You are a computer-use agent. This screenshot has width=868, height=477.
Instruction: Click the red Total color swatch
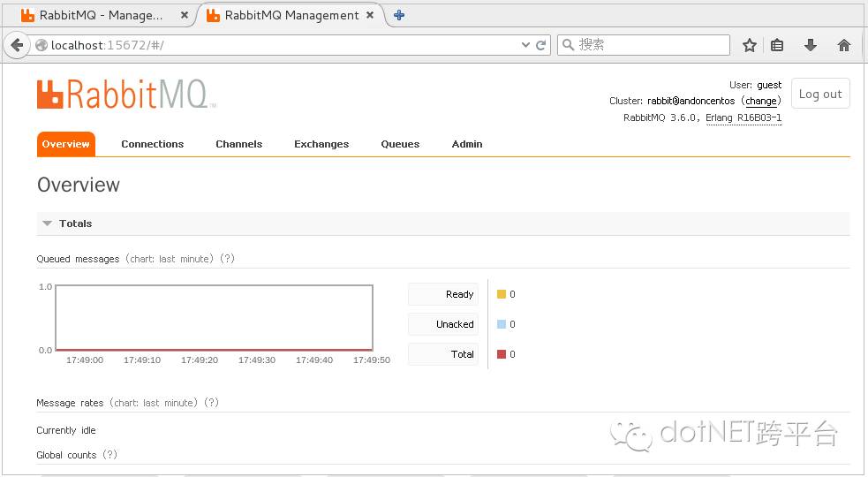coord(502,354)
